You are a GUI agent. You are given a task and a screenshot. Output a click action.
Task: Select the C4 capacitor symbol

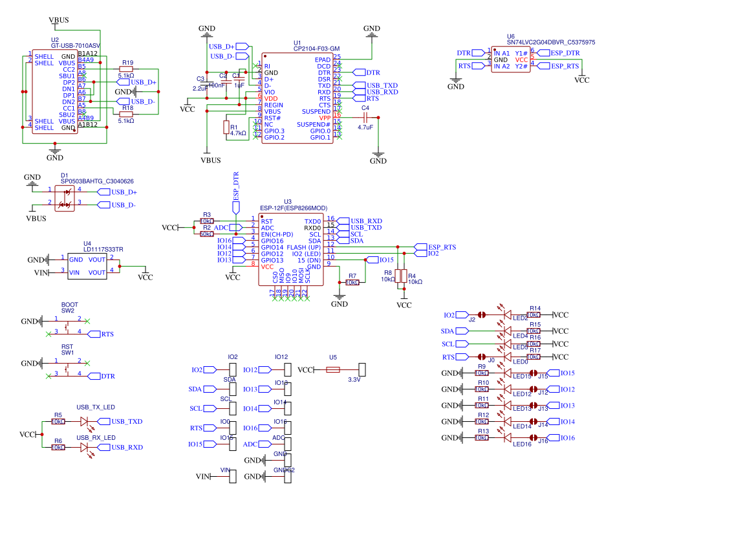365,118
